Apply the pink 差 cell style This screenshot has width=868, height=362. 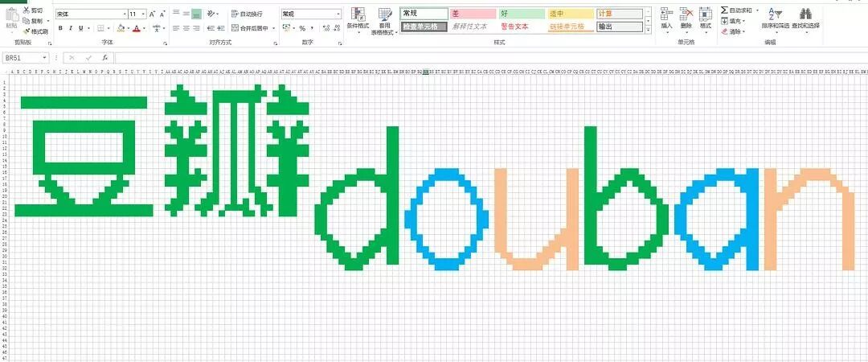(473, 14)
